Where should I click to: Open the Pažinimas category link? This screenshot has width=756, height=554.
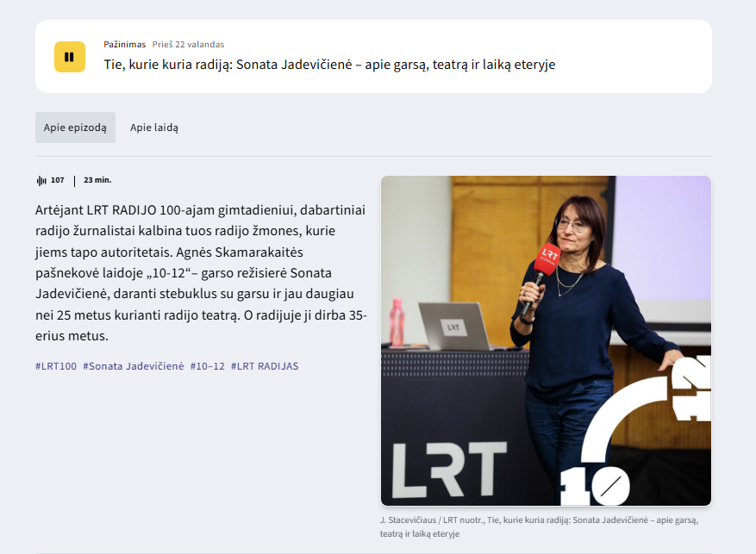(x=124, y=44)
